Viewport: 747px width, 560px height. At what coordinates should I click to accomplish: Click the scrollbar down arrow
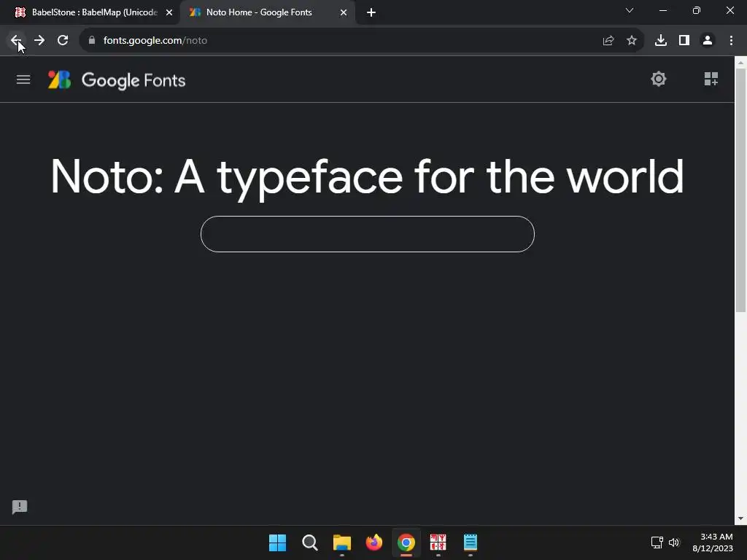coord(740,518)
